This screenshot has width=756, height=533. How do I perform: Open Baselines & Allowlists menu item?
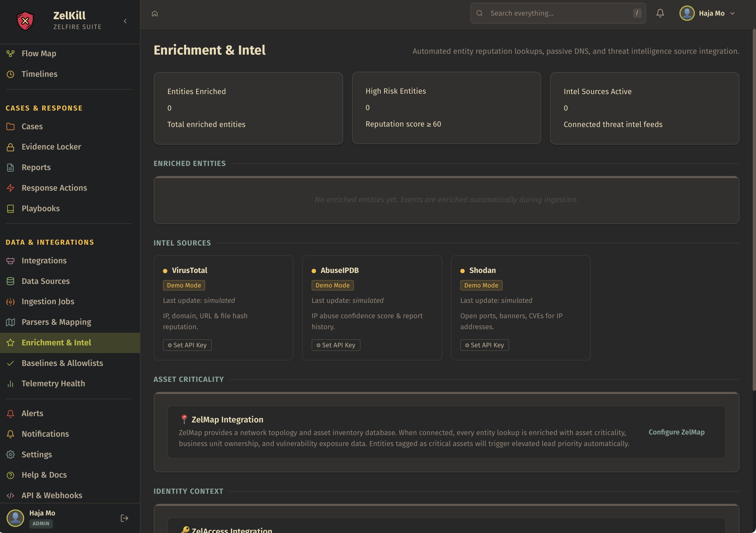tap(62, 363)
